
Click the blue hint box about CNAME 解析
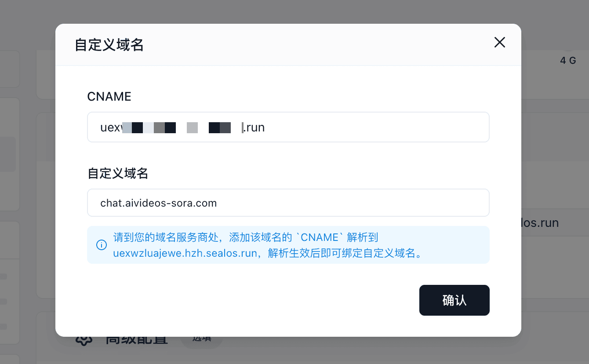point(288,245)
